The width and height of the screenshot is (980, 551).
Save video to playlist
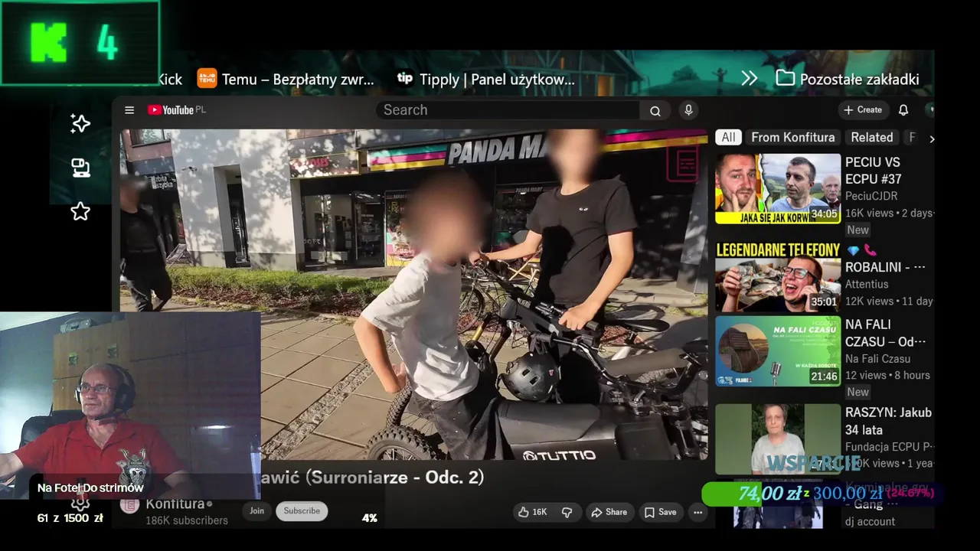point(660,512)
